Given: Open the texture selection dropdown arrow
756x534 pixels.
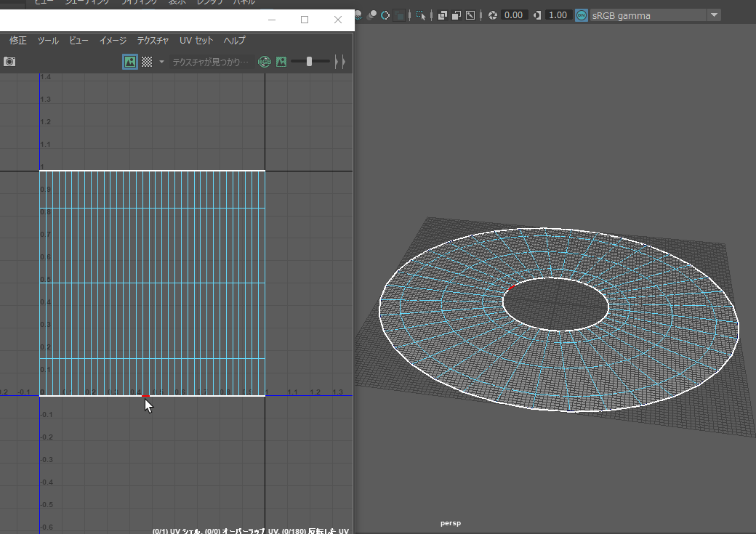Looking at the screenshot, I should coord(161,62).
